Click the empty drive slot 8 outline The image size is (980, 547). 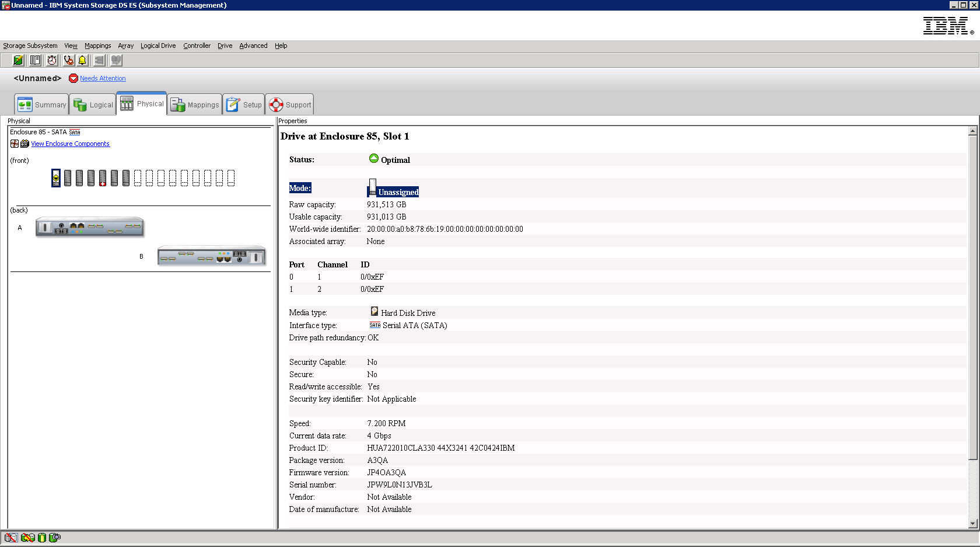(138, 178)
